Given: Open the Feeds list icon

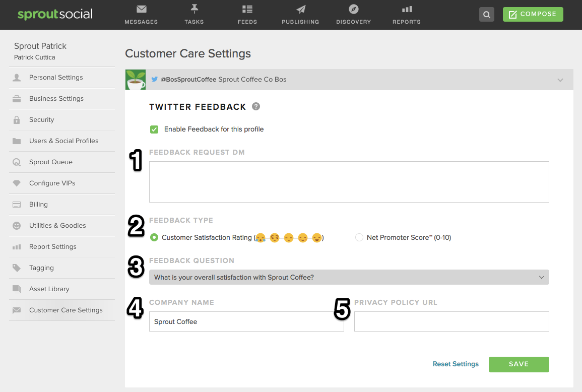Looking at the screenshot, I should 247,9.
